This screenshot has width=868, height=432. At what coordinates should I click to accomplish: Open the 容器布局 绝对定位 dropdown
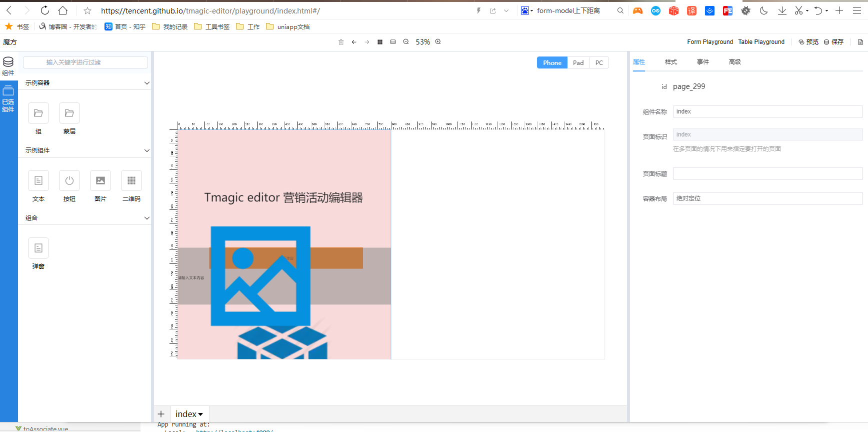coord(767,198)
